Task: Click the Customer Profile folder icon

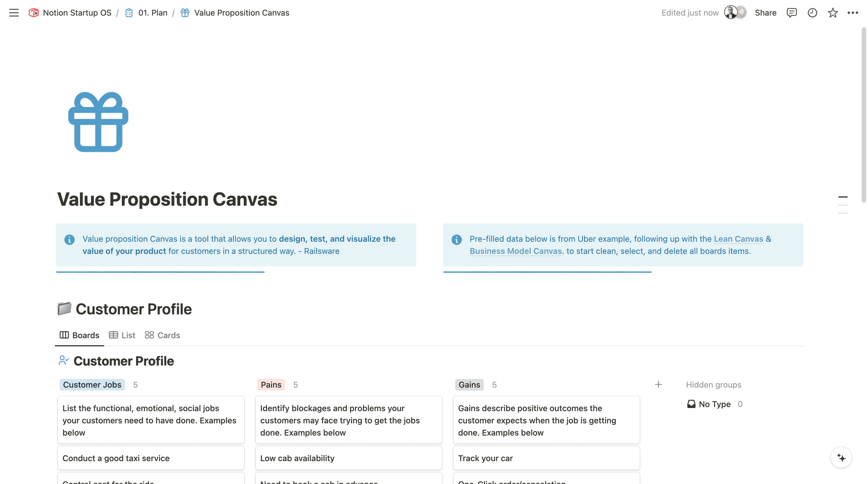Action: [x=64, y=309]
